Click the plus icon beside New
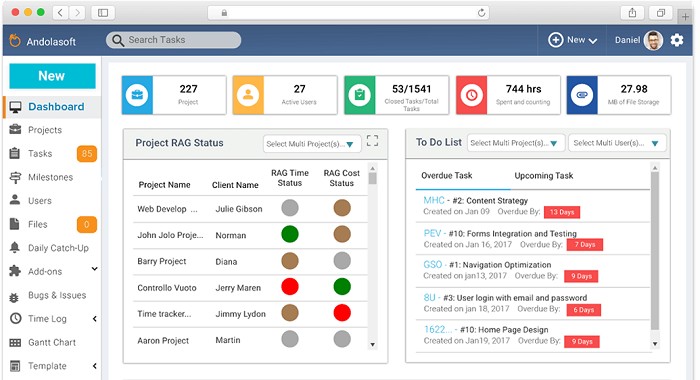Viewport: 700px width, 380px height. pyautogui.click(x=555, y=40)
